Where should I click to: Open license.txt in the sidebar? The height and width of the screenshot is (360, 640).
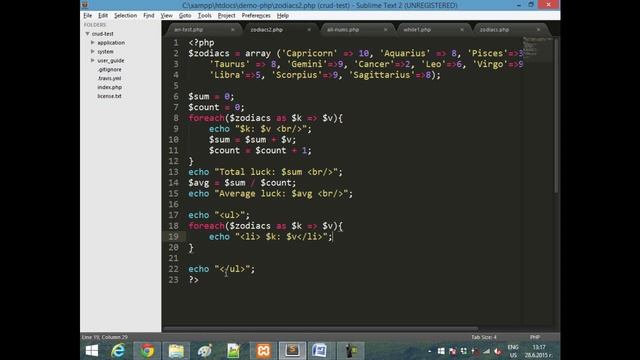click(x=109, y=96)
